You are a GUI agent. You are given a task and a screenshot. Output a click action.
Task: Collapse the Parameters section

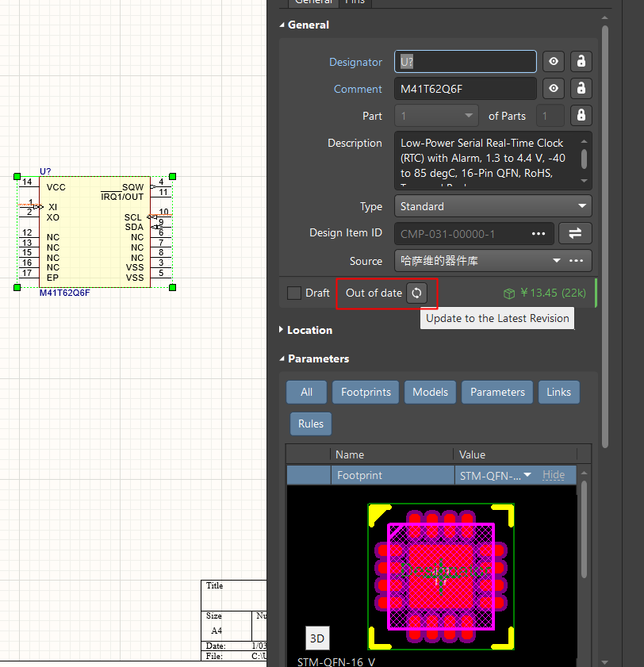(282, 358)
